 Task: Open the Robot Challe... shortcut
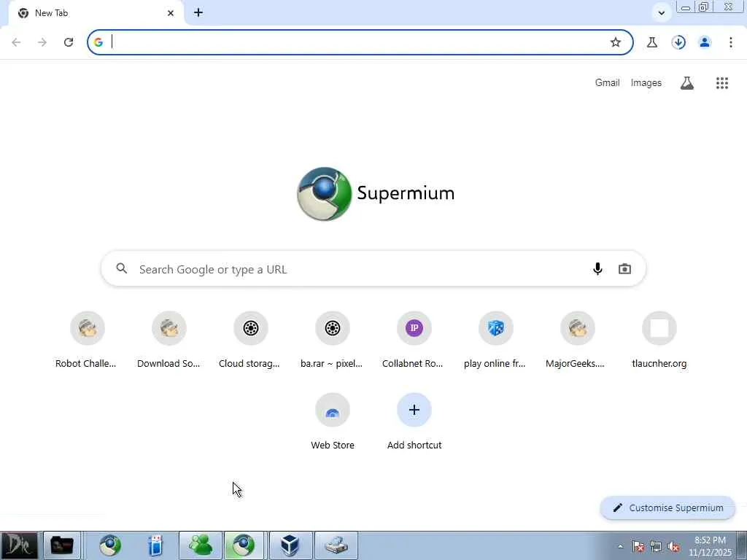[86, 341]
